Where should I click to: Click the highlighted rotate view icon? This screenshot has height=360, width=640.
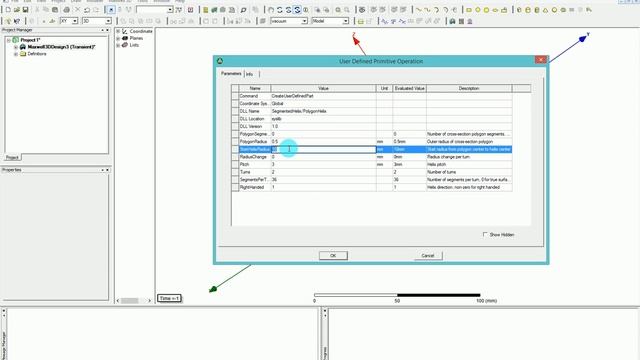[297, 9]
